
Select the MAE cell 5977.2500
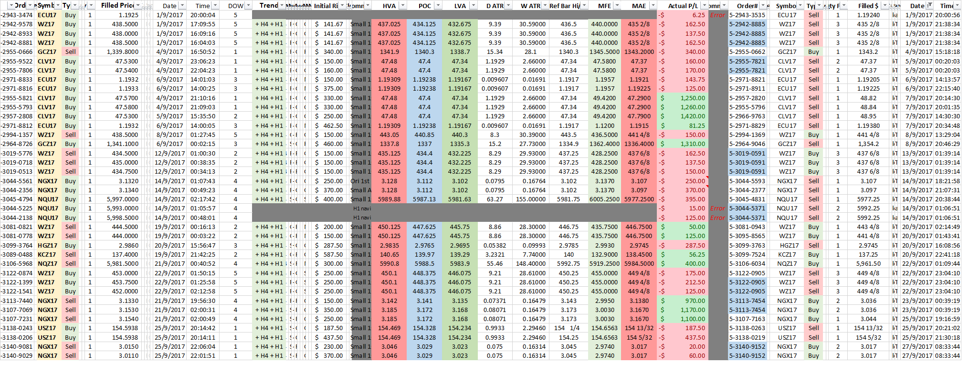tap(639, 199)
